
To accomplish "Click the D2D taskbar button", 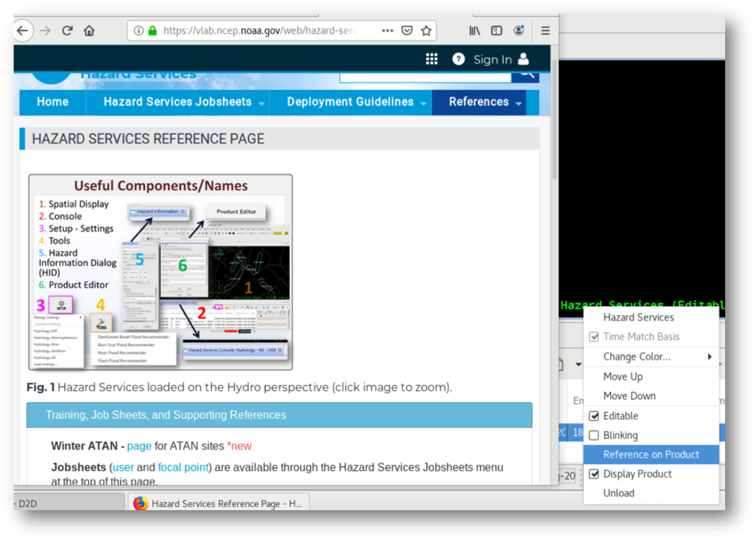I will [x=69, y=504].
